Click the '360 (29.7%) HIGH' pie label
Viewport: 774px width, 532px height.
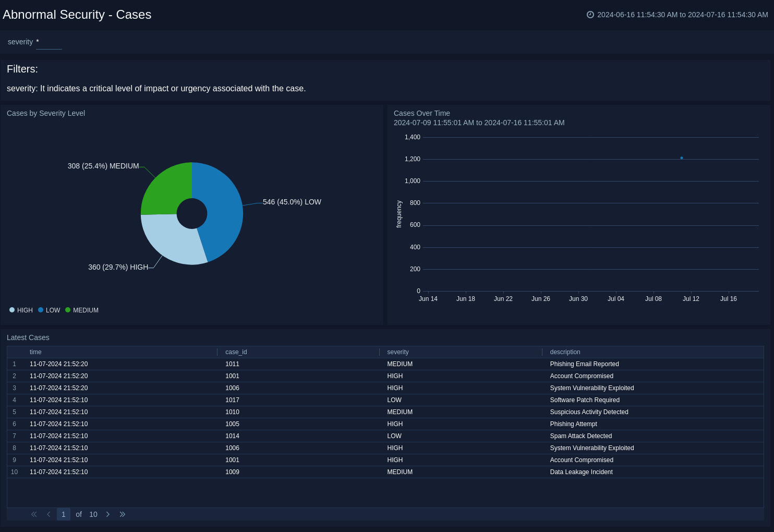tap(118, 267)
